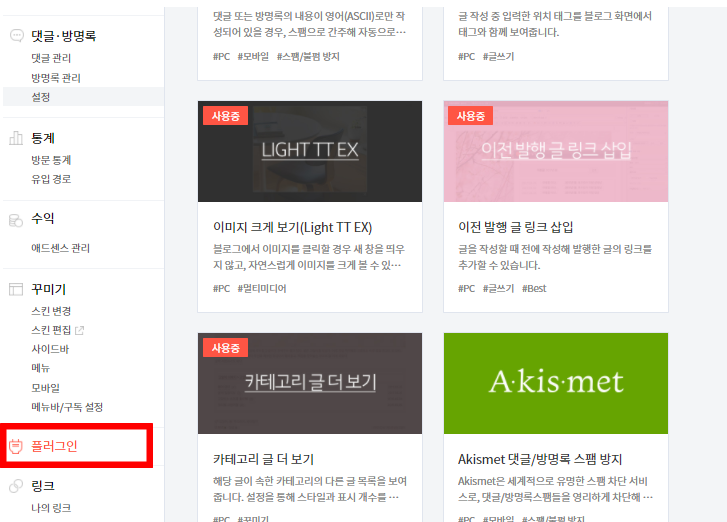727x522 pixels.
Task: Click #PC tag on the Light TT EX card
Action: (x=221, y=288)
